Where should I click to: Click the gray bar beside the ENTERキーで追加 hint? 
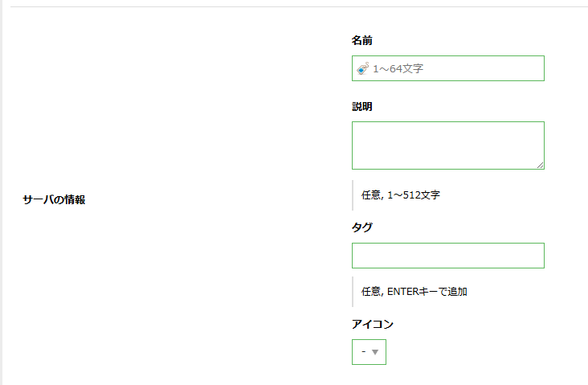click(x=353, y=291)
